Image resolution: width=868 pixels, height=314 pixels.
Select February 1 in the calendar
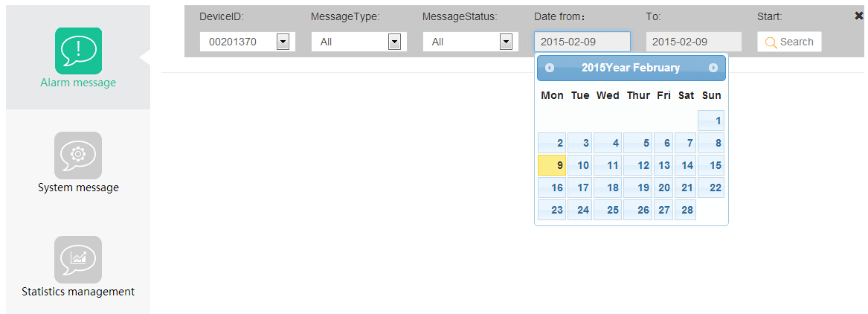(711, 121)
